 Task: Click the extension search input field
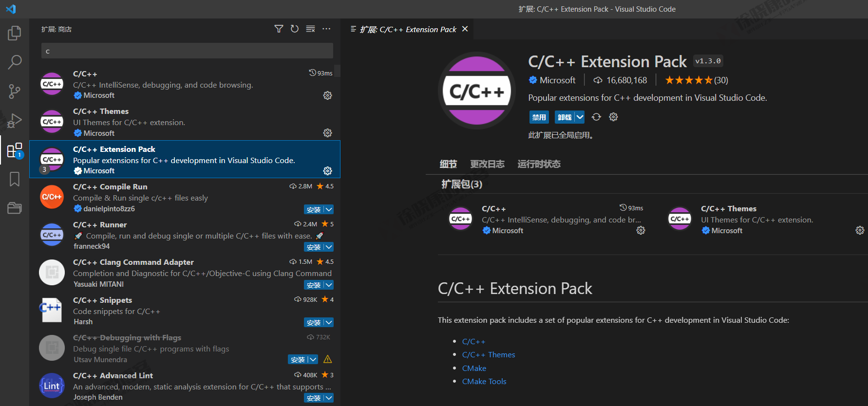pos(187,51)
